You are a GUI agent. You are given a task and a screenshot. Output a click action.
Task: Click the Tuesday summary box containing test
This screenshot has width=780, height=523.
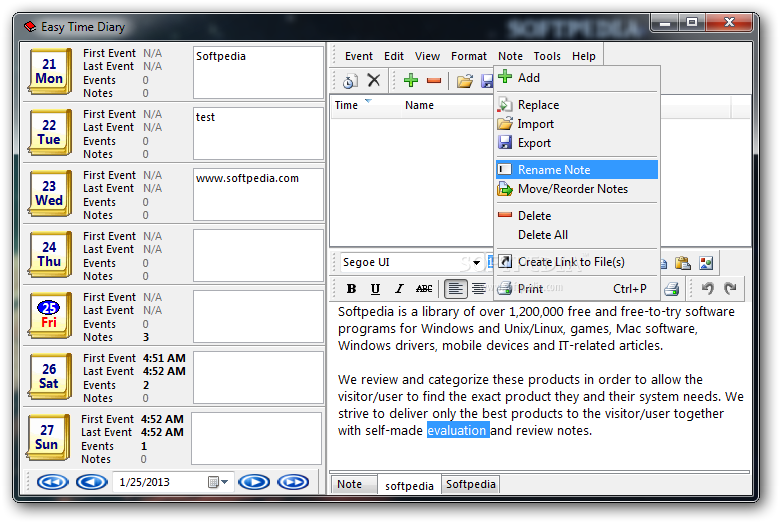(258, 133)
